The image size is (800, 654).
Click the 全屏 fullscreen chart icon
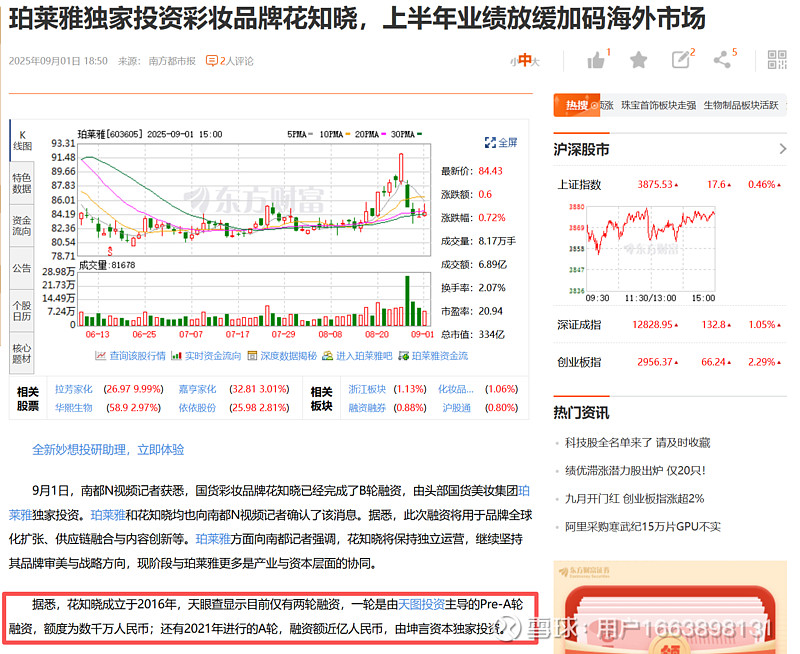click(x=501, y=142)
